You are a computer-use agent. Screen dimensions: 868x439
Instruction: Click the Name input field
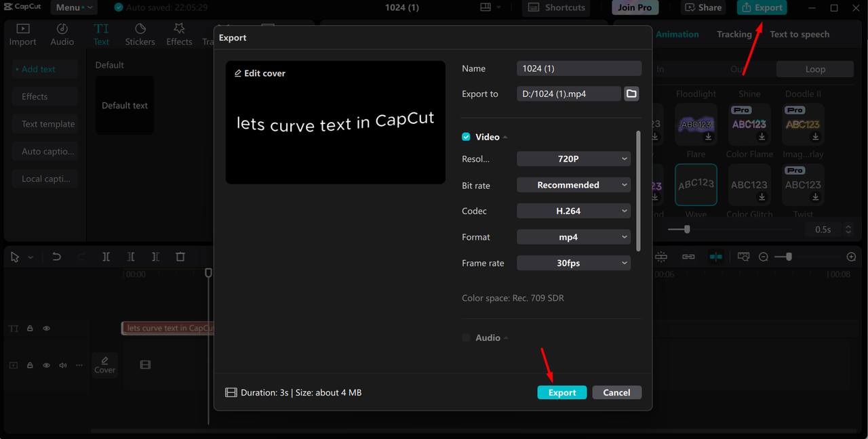coord(579,68)
